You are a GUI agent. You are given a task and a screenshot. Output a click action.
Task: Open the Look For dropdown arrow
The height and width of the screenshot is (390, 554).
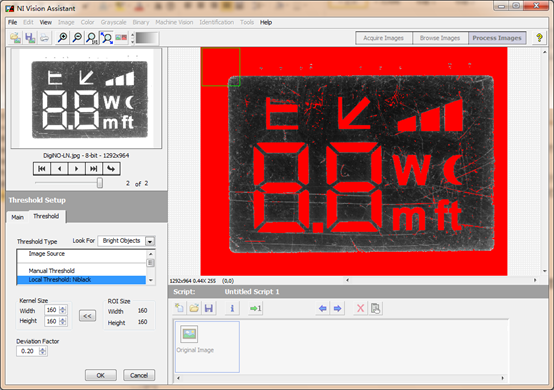point(150,241)
